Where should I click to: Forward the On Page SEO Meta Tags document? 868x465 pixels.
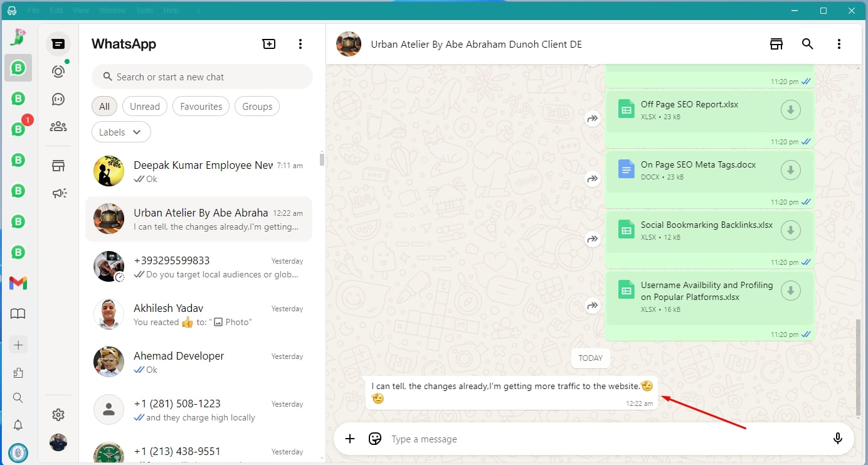(593, 179)
